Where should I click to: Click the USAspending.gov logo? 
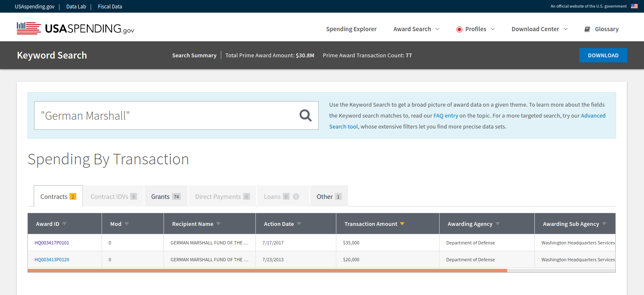pyautogui.click(x=75, y=28)
